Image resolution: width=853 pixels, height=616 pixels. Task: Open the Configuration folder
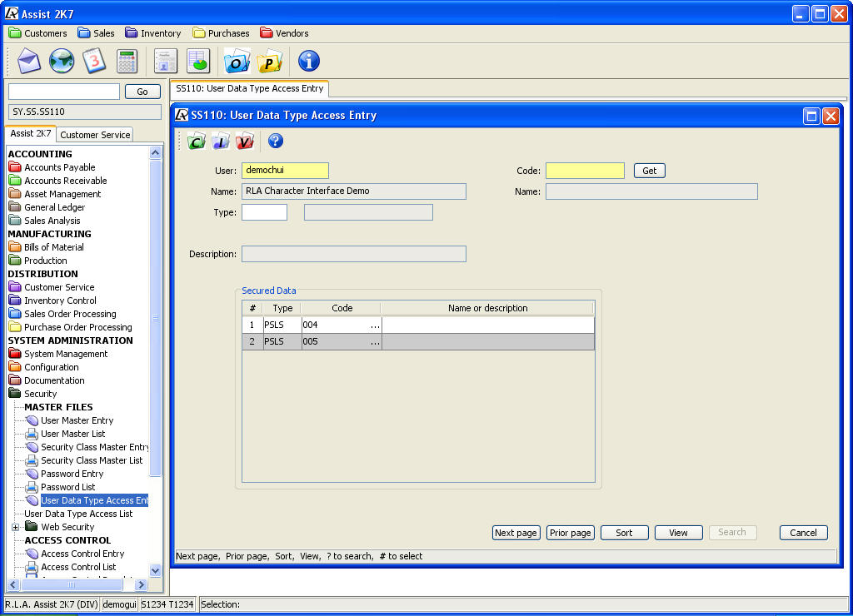[x=44, y=367]
